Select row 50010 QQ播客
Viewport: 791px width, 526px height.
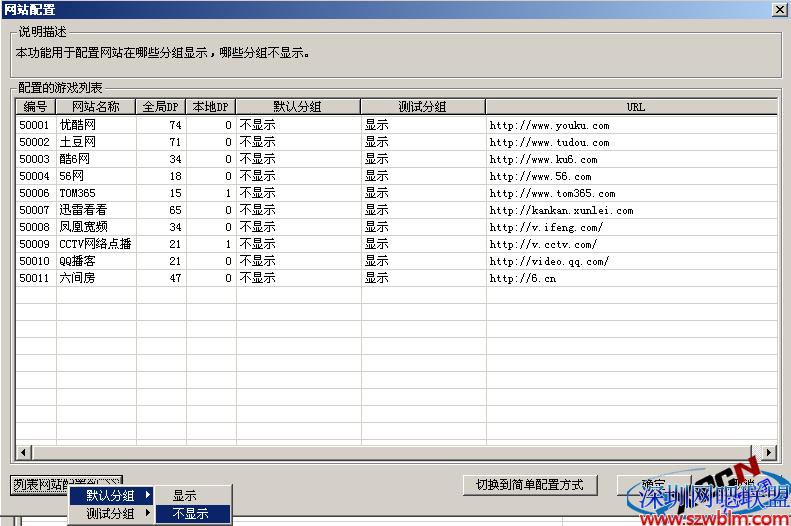(x=397, y=261)
